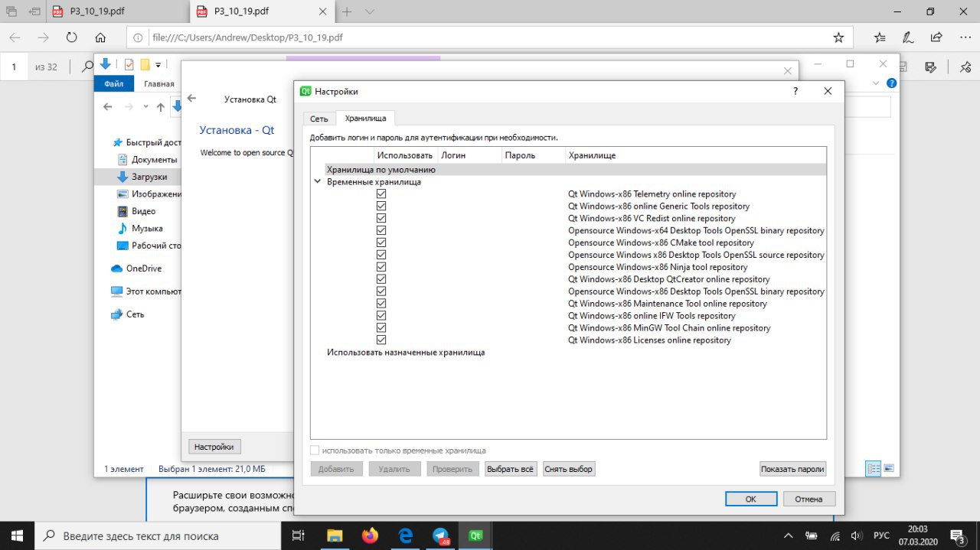The width and height of the screenshot is (980, 550).
Task: Open Edge's Favorites list icon
Action: pyautogui.click(x=880, y=37)
